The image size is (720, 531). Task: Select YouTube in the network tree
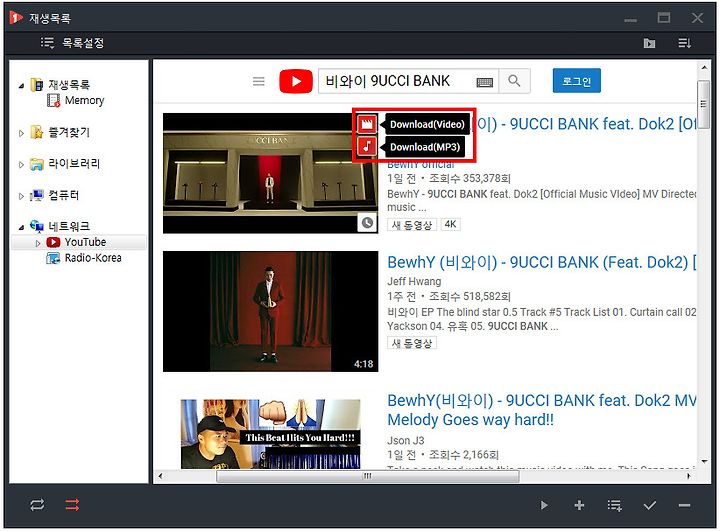[x=85, y=242]
